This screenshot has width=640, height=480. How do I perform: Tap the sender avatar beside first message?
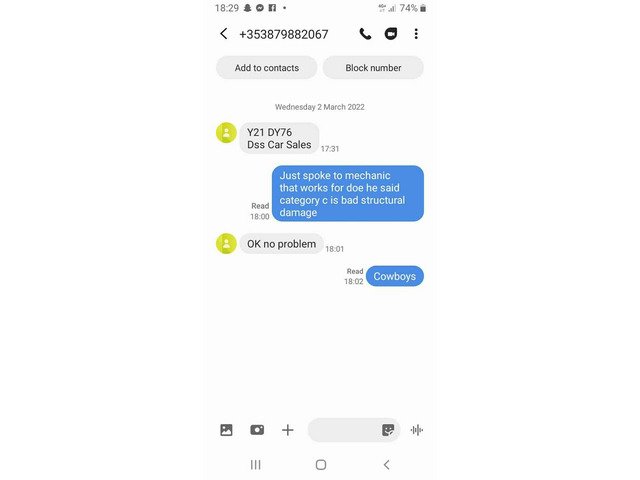pyautogui.click(x=226, y=133)
